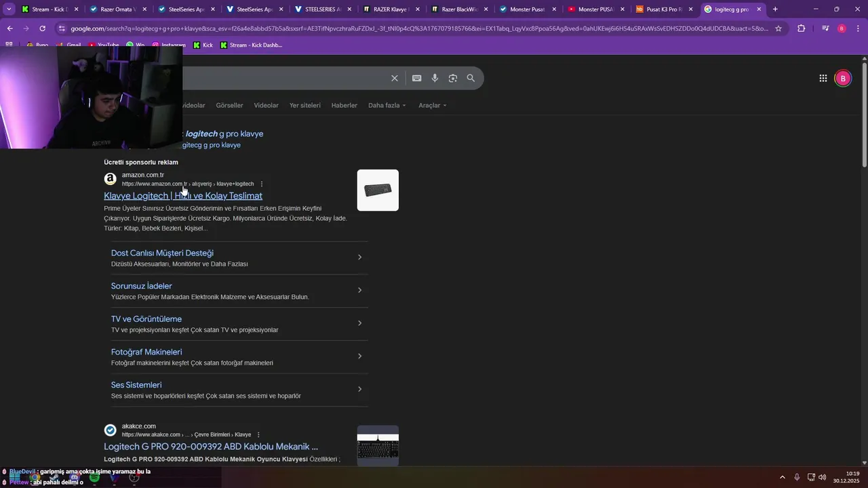Select the Haberler search filter
This screenshot has height=488, width=868.
click(x=344, y=105)
